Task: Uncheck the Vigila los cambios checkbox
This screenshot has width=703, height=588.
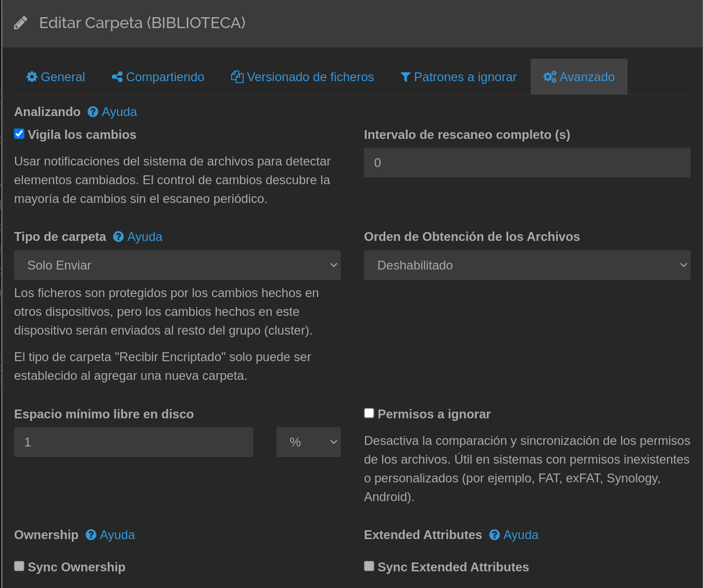Action: point(19,134)
